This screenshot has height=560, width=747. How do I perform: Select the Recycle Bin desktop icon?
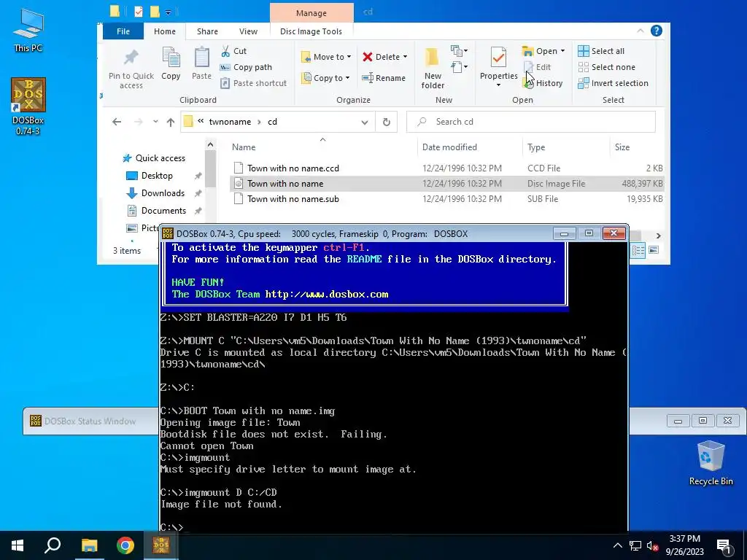711,463
